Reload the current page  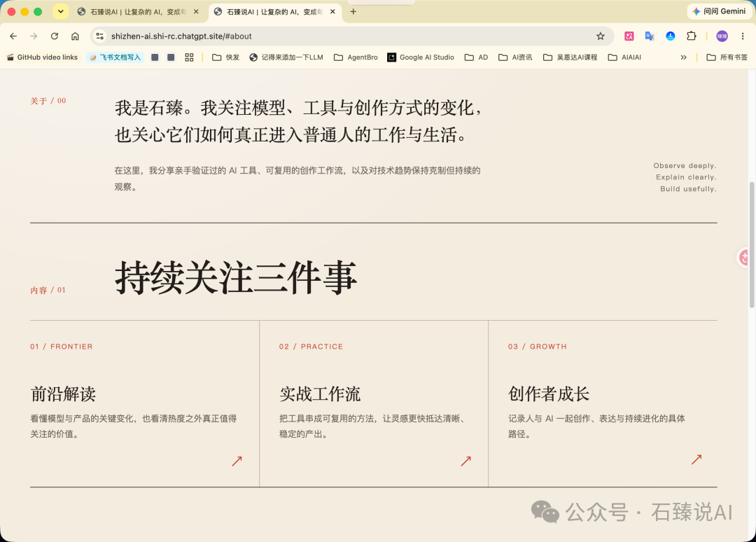55,36
